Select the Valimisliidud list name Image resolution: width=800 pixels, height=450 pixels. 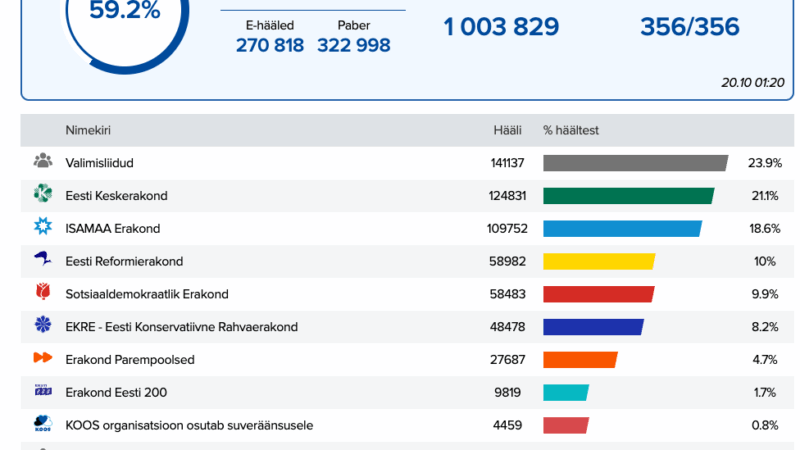pos(99,163)
